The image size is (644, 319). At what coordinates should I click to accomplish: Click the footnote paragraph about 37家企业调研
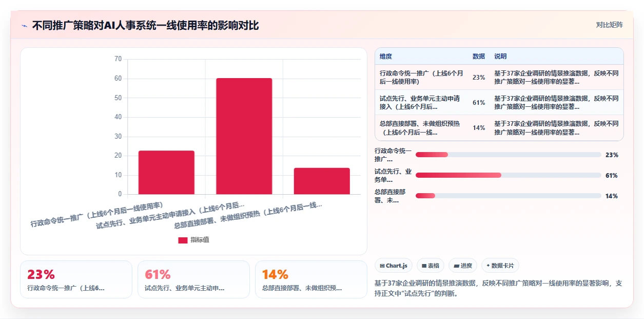click(x=498, y=289)
